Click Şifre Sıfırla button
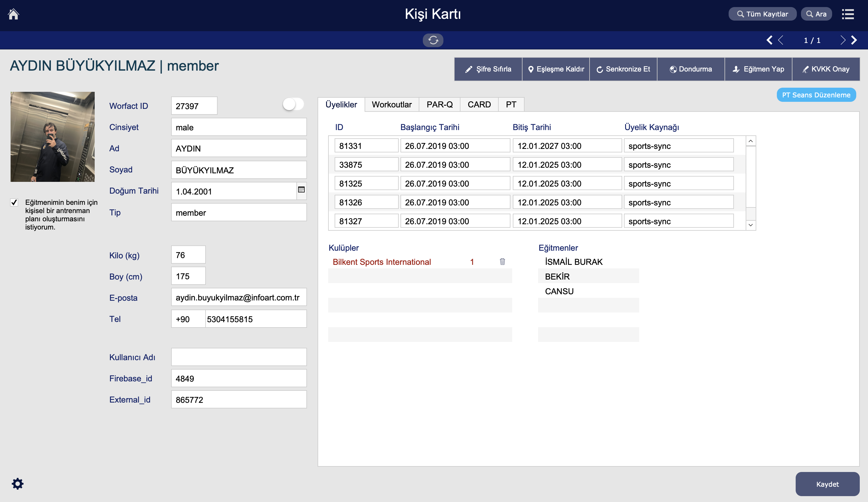Viewport: 868px width, 502px height. click(x=488, y=69)
